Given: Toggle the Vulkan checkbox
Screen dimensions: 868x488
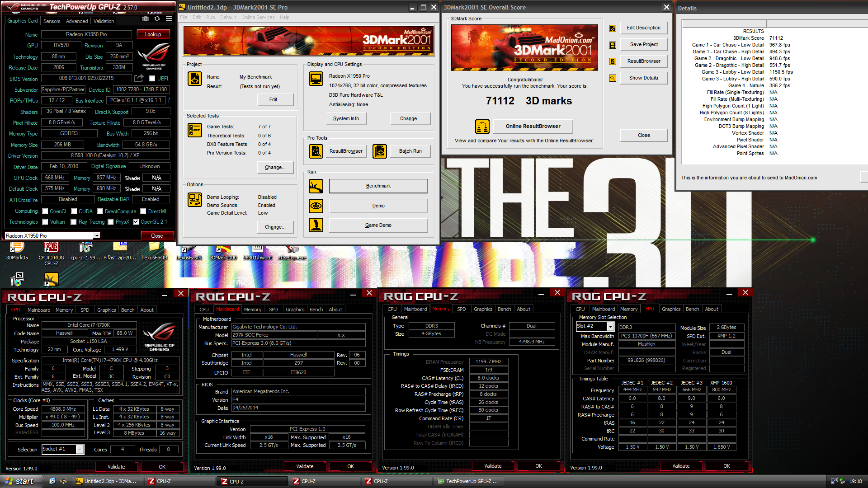Looking at the screenshot, I should click(45, 222).
